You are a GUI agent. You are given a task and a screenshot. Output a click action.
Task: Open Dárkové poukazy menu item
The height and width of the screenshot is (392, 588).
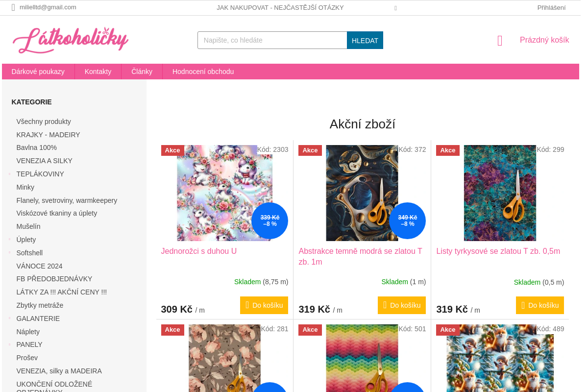[x=38, y=72]
